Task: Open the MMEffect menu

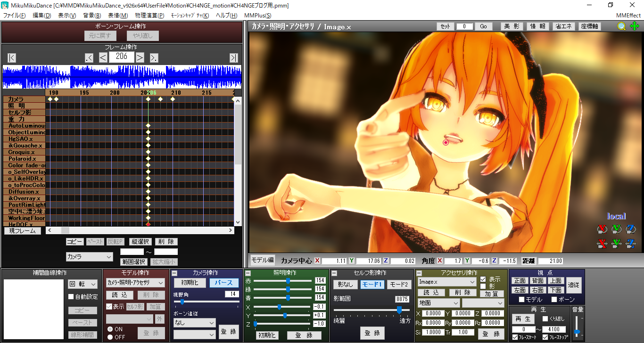Action: [x=628, y=16]
